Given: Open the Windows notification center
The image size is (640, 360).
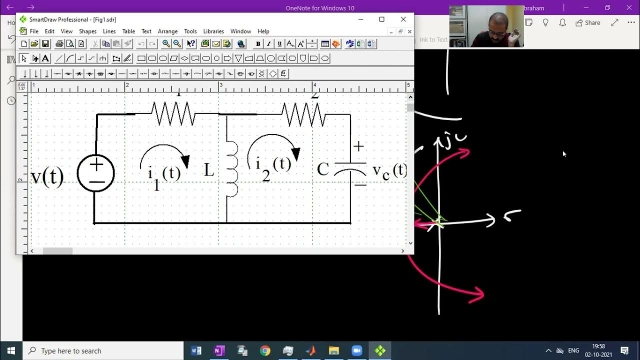Looking at the screenshot, I should 624,351.
